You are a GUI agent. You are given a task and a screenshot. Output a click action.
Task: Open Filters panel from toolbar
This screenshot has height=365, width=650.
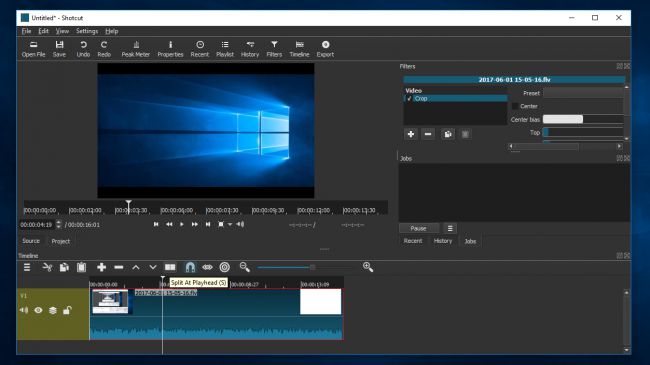(274, 49)
